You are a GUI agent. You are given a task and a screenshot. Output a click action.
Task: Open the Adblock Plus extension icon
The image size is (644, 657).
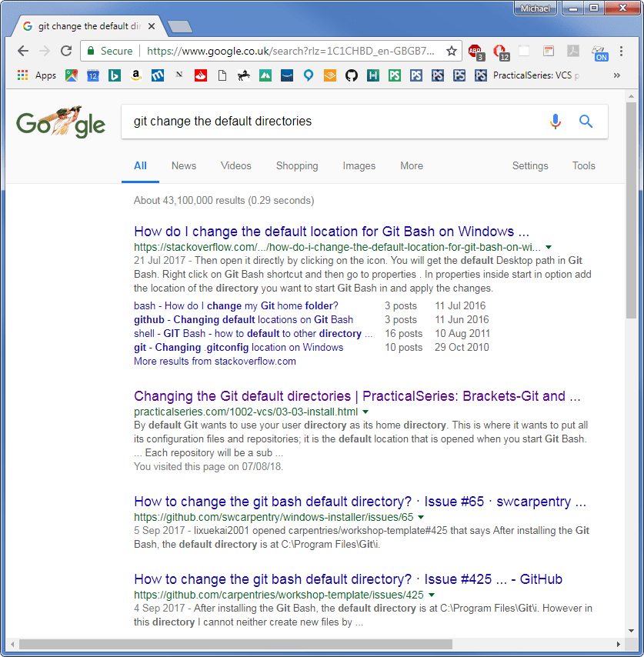coord(476,52)
